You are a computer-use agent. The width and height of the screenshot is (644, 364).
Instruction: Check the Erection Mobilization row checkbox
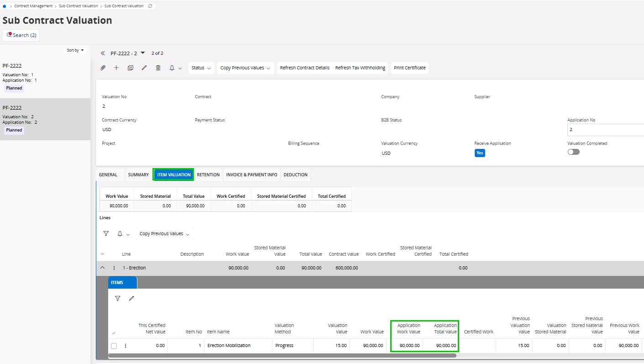114,346
